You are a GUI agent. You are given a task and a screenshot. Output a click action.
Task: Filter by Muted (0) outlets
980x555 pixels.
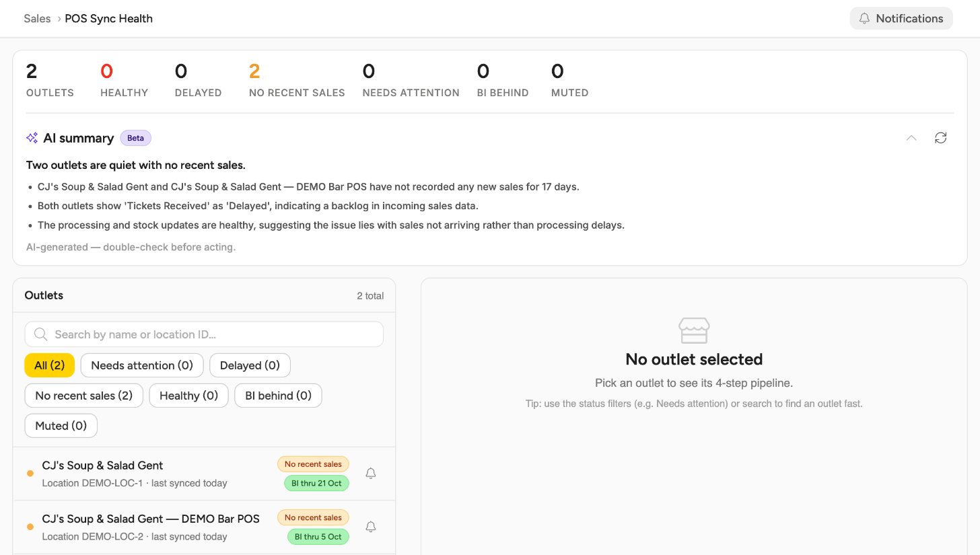pos(61,426)
